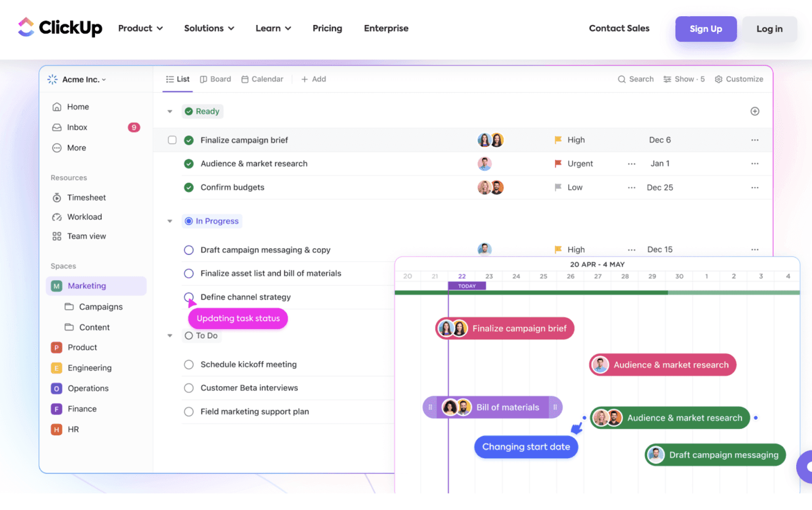Open the Customize settings gear
This screenshot has width=812, height=510.
[x=718, y=79]
